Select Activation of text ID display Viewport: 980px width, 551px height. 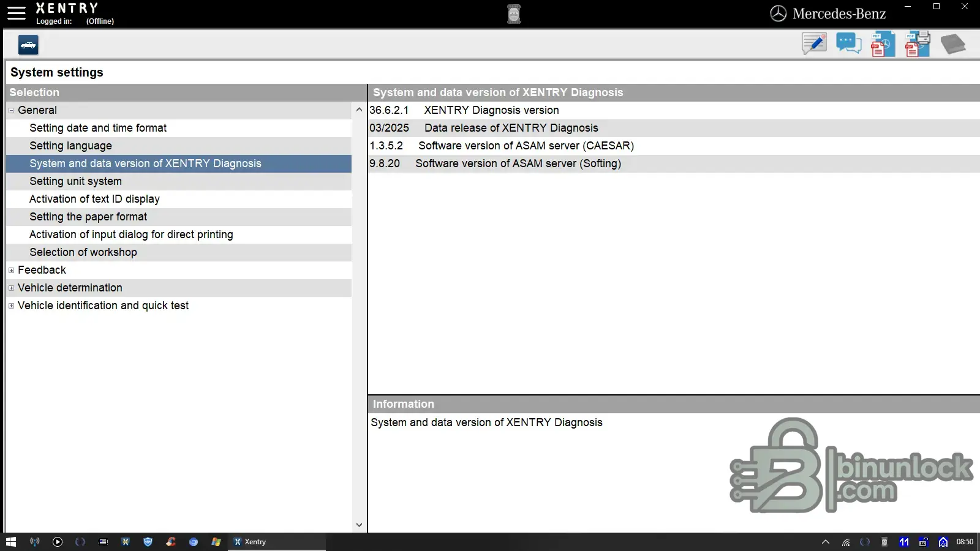94,199
